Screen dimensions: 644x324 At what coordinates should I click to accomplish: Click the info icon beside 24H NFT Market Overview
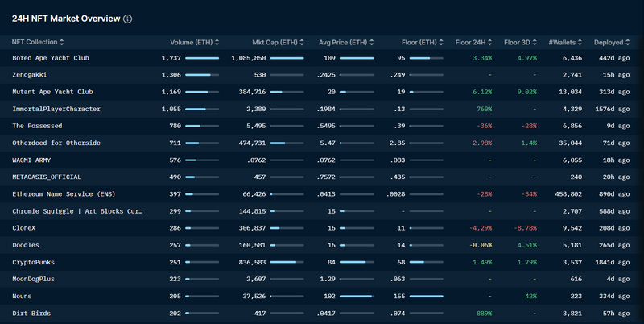(x=128, y=19)
